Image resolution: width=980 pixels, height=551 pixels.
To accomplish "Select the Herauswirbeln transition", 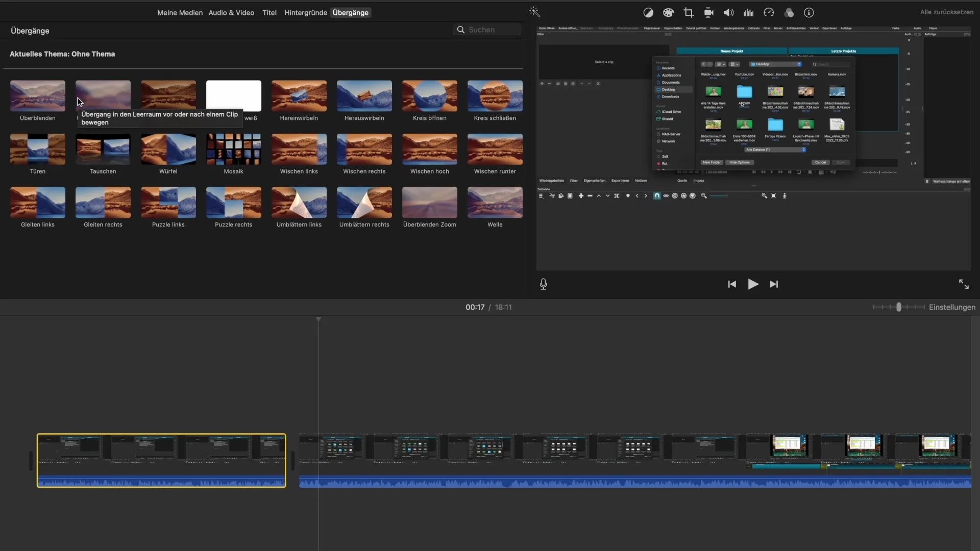I will 364,95.
